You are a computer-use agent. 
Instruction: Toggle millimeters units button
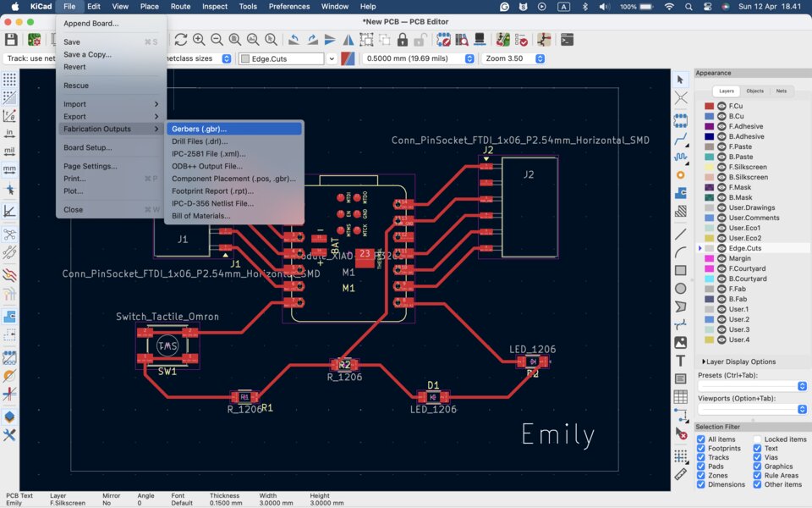9,169
